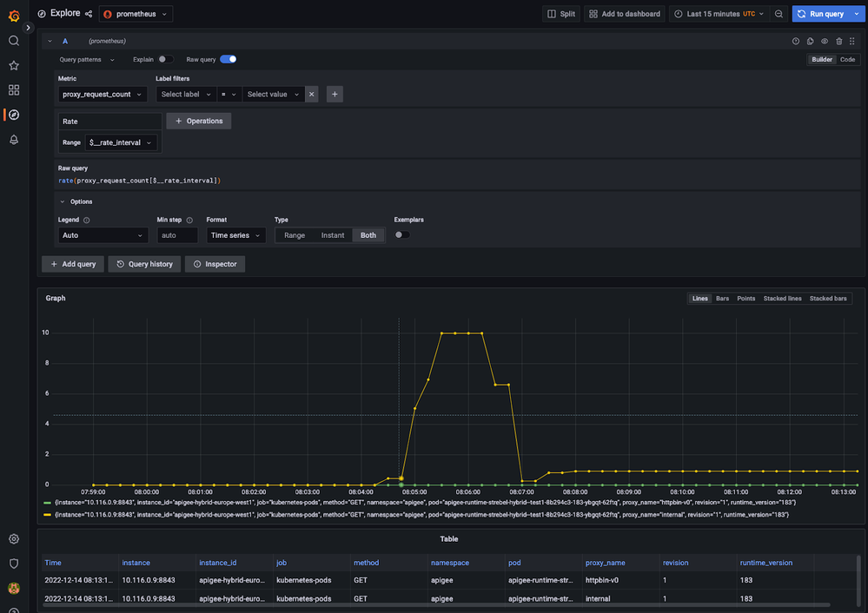Switch graph style to Bars
This screenshot has height=613, width=868.
(x=722, y=298)
